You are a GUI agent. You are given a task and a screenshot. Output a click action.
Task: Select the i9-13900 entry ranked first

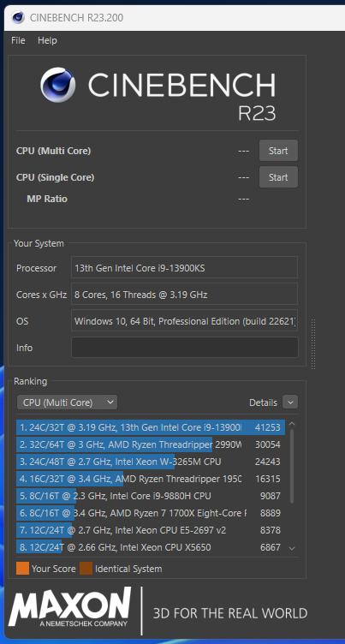click(x=151, y=427)
